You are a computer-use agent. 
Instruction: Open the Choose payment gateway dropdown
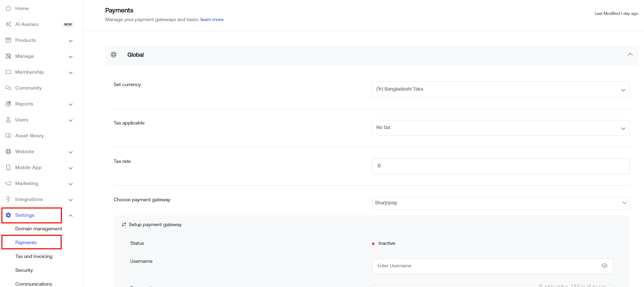(x=500, y=203)
